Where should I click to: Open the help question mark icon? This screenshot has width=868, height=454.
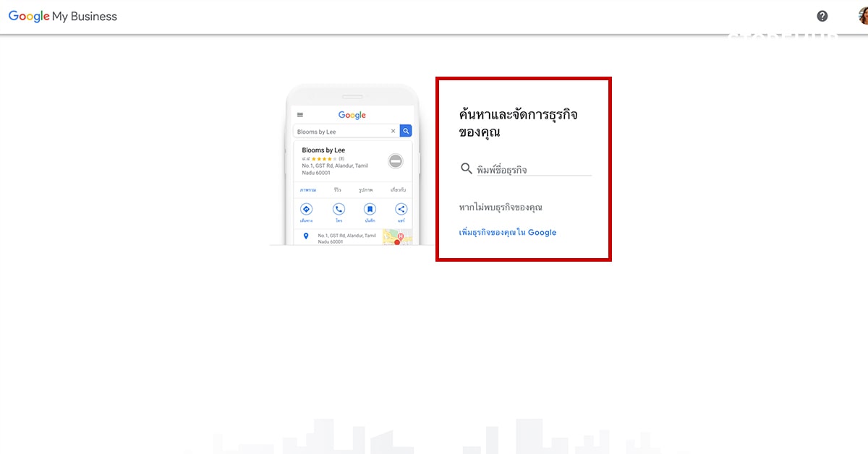coord(822,16)
